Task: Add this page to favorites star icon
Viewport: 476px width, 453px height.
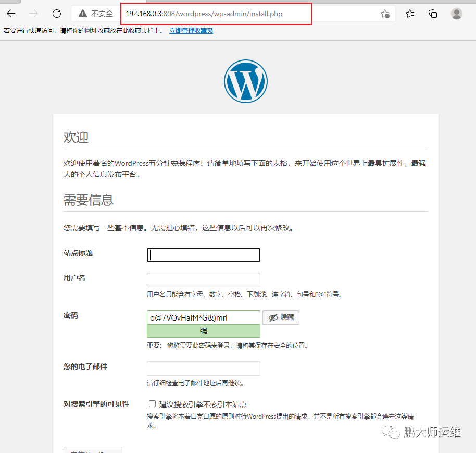Action: (385, 14)
